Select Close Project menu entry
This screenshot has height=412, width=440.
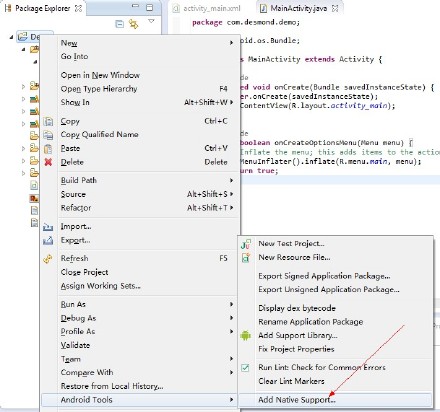pos(84,272)
